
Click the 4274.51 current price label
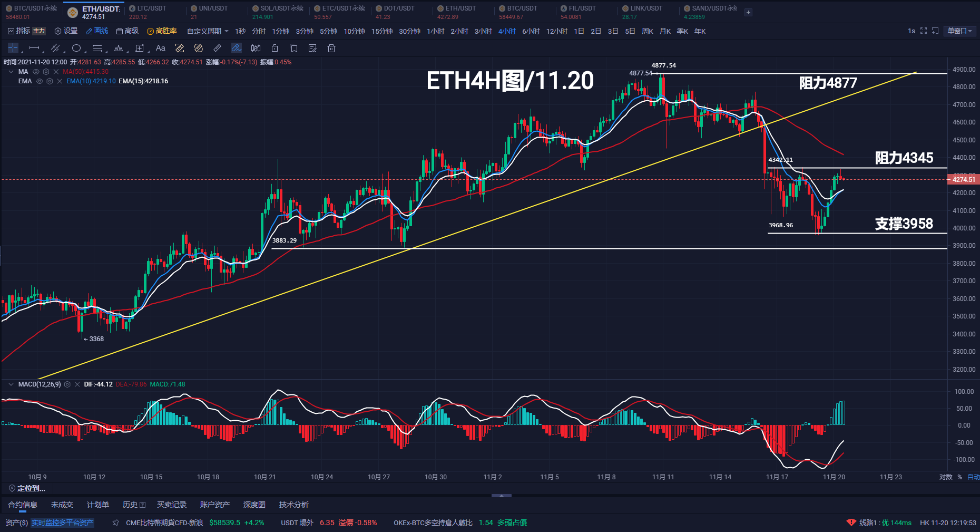click(963, 180)
